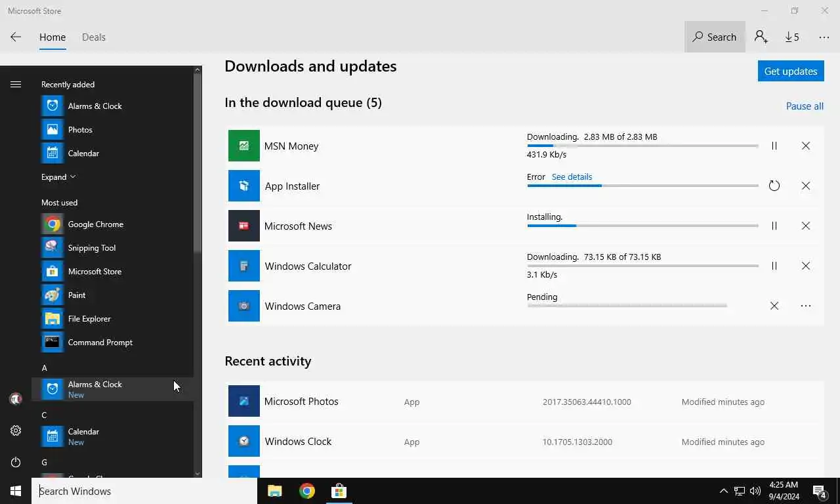Show hidden system tray icons
The image size is (840, 504).
coord(723,491)
